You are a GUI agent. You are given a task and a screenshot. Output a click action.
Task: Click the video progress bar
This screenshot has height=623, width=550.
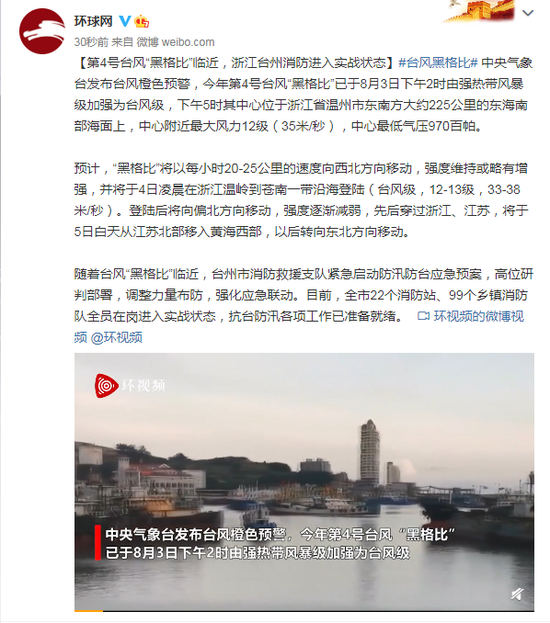[304, 610]
